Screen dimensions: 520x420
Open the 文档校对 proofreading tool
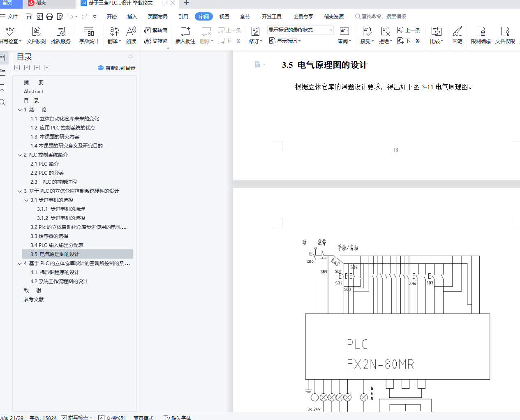[37, 35]
